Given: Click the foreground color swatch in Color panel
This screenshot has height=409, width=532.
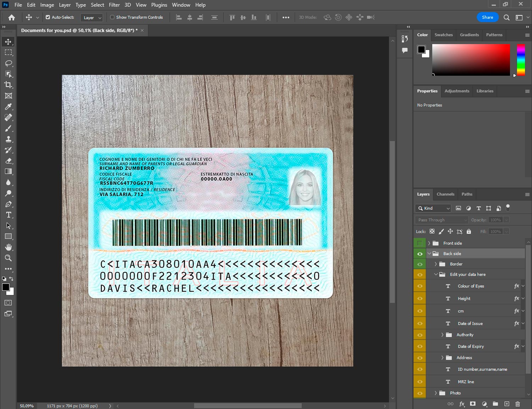Looking at the screenshot, I should 421,49.
